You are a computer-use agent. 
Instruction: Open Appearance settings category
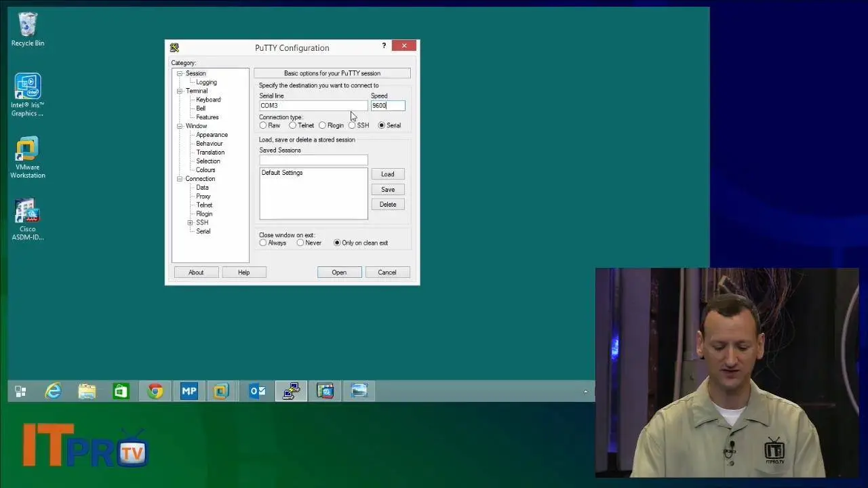(212, 135)
